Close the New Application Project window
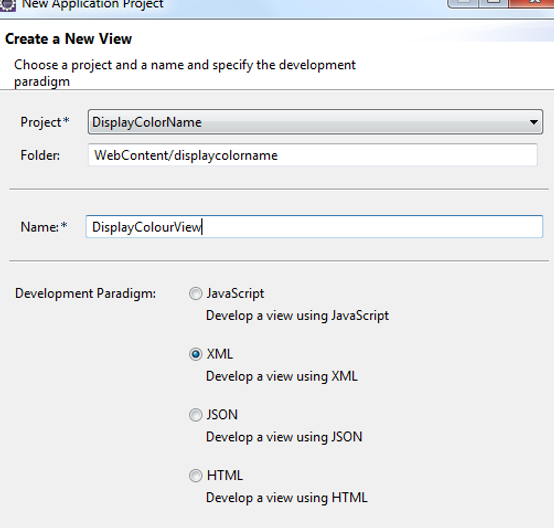 (x=532, y=3)
